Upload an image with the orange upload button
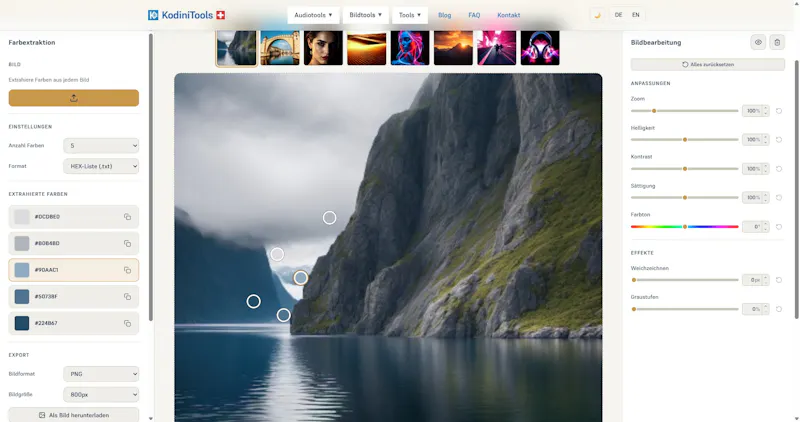 click(x=73, y=98)
